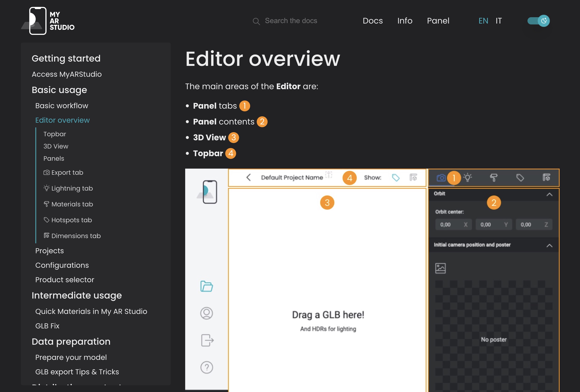Viewport: 580px width, 392px height.
Task: Expand the Editor overview tree item
Action: 62,120
